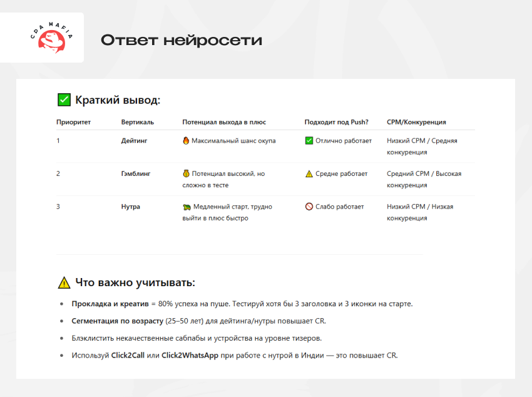Screen dimensions: 532x397
Task: Click the CPM/Конкуренция column header
Action: [x=416, y=122]
